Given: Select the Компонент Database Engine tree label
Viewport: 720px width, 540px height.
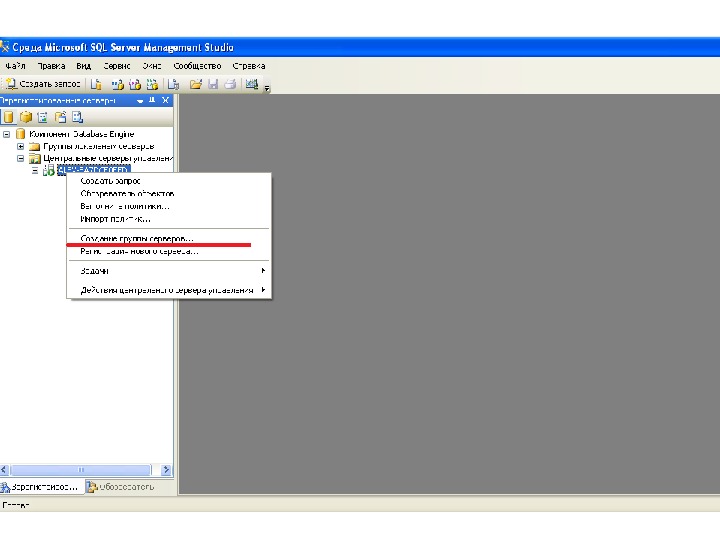Looking at the screenshot, I should click(x=82, y=134).
